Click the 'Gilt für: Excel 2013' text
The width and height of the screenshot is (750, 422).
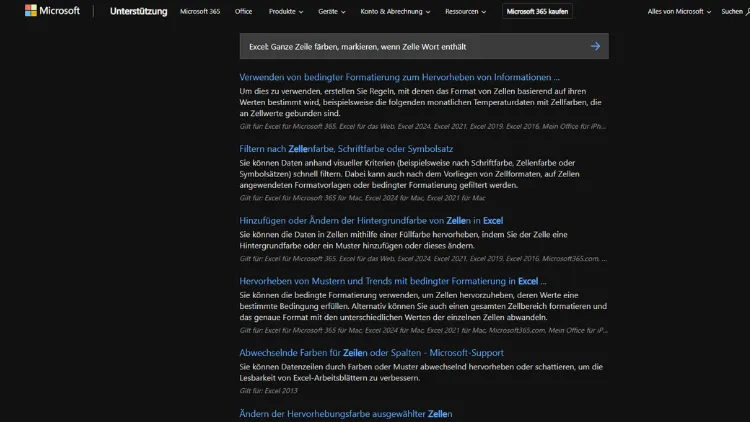pos(268,390)
